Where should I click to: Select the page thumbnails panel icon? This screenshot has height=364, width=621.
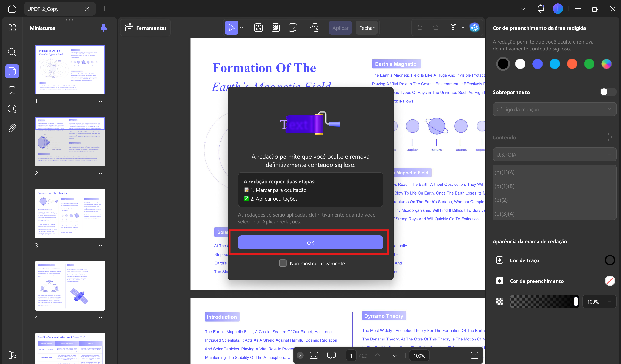point(12,71)
